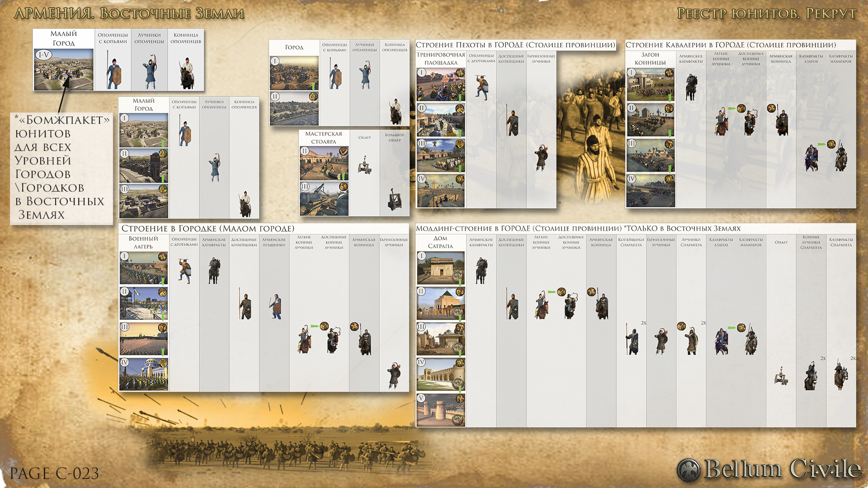Open tier III thumbnail in tiered Малый город panel

(144, 201)
